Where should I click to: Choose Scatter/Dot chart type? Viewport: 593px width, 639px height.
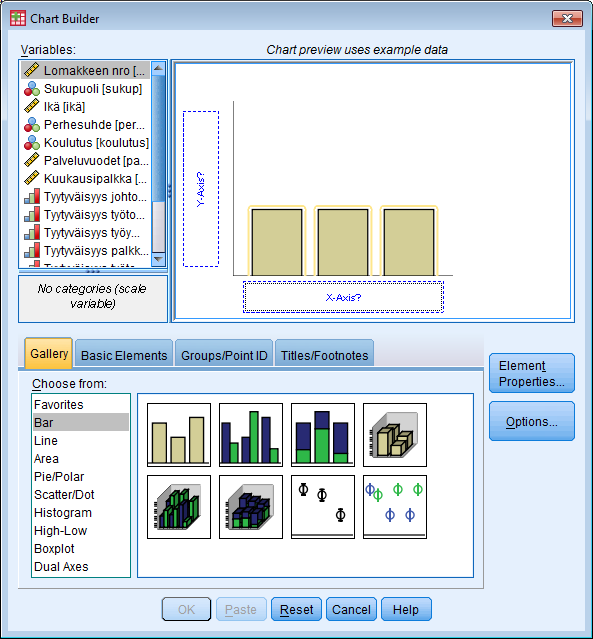pyautogui.click(x=81, y=494)
